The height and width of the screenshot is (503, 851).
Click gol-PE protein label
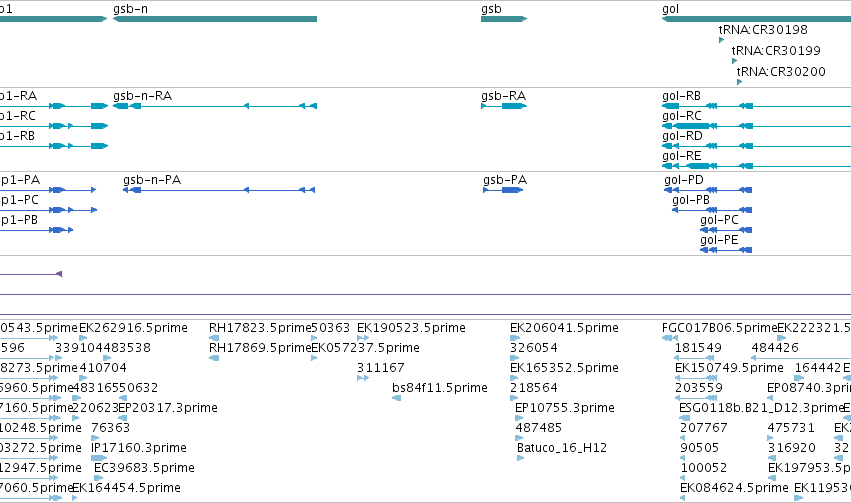pyautogui.click(x=719, y=240)
